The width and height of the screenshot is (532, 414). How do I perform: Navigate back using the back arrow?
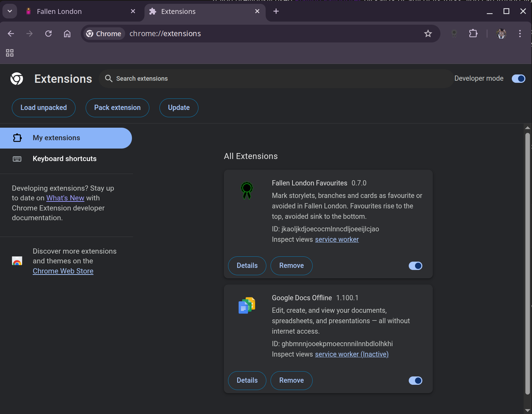pos(10,33)
